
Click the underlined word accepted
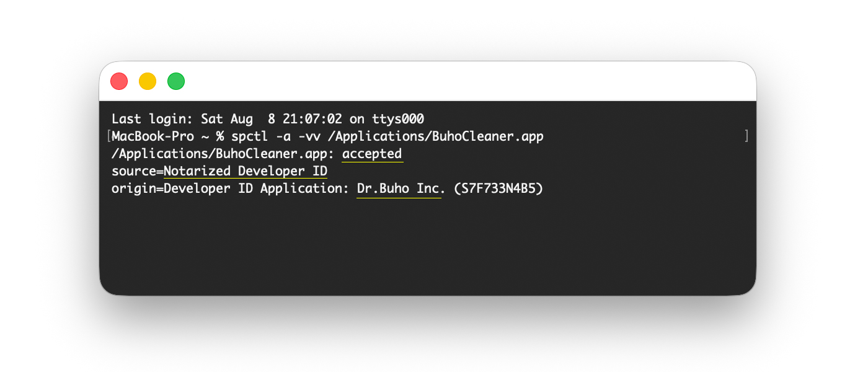coord(372,154)
